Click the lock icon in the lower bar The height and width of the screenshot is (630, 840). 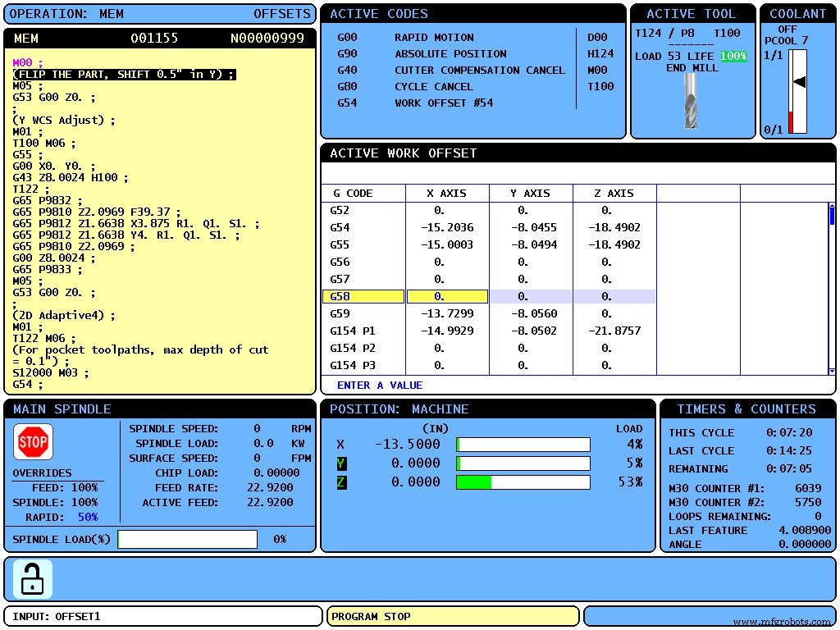31,578
